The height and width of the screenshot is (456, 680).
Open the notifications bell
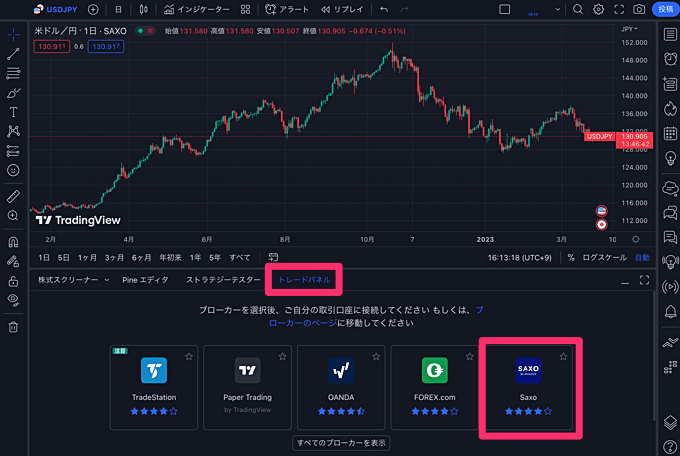(670, 311)
